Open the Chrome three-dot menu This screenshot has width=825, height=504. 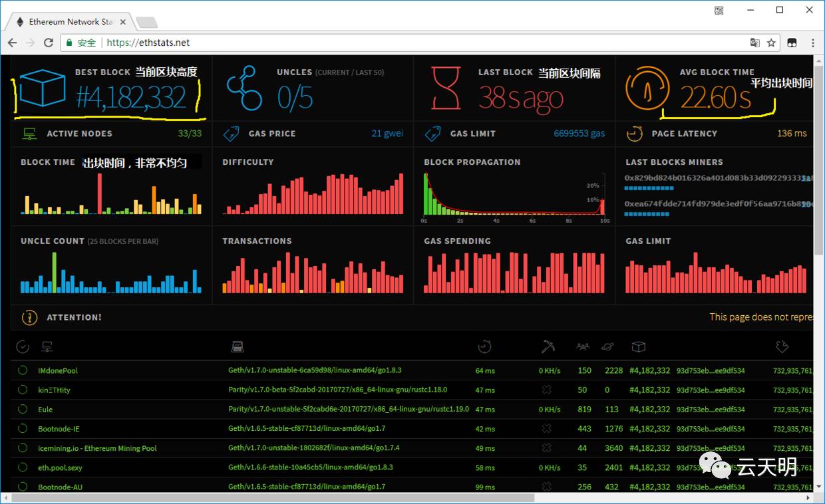(x=812, y=43)
